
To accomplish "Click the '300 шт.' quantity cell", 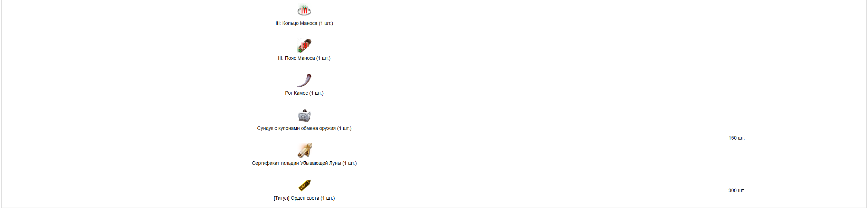I will 736,190.
